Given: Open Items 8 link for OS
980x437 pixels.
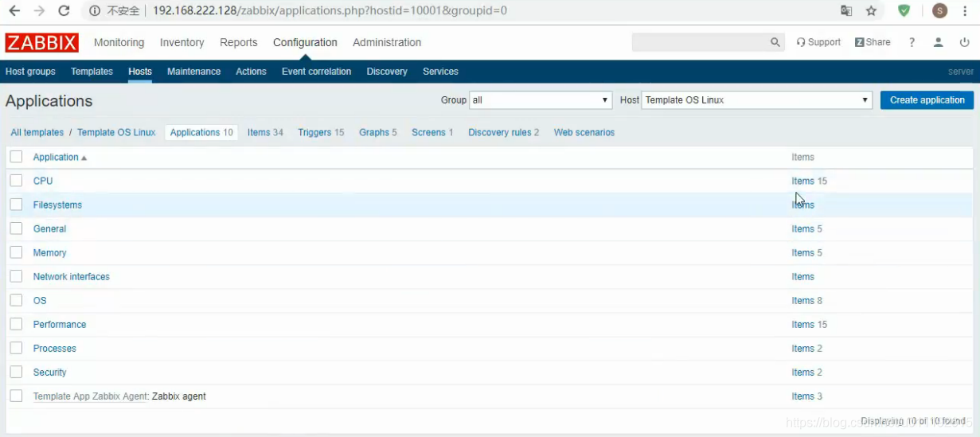Looking at the screenshot, I should [x=802, y=300].
